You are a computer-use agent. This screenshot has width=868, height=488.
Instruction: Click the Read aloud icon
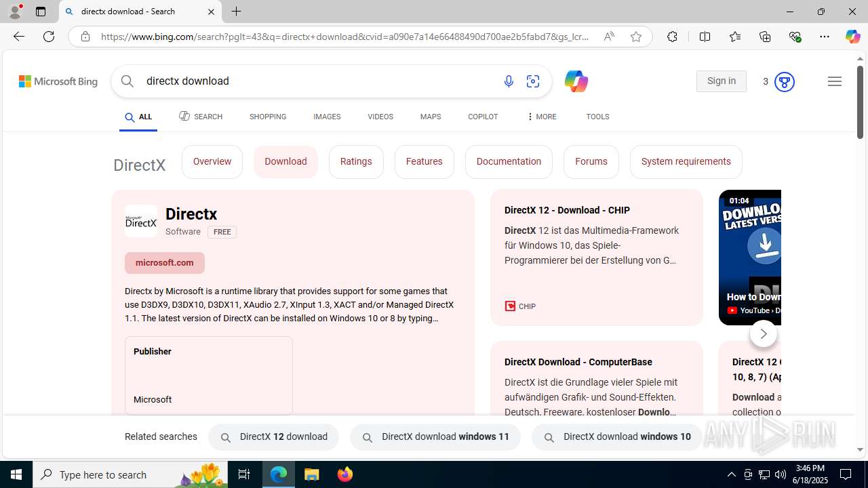coord(609,37)
